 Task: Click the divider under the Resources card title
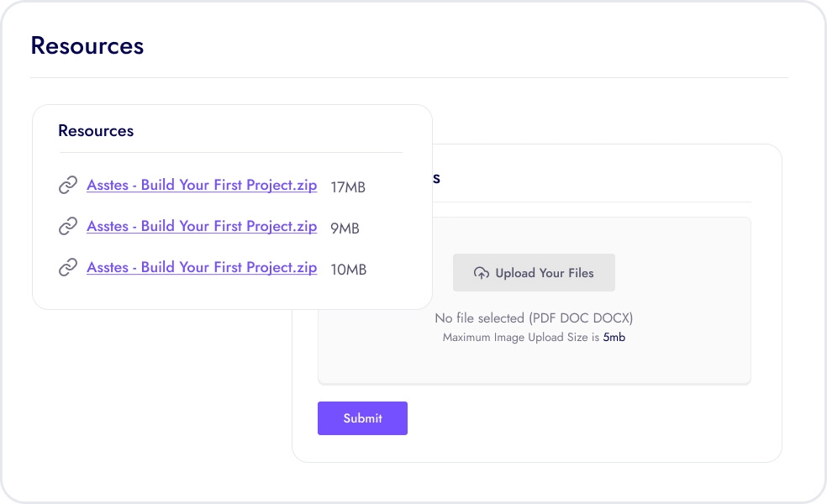click(x=231, y=153)
